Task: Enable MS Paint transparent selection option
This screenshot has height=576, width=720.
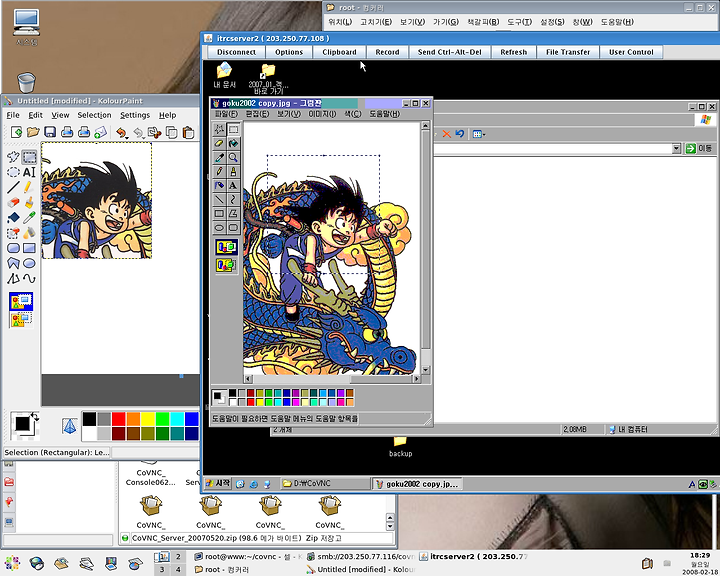Action: tap(226, 265)
